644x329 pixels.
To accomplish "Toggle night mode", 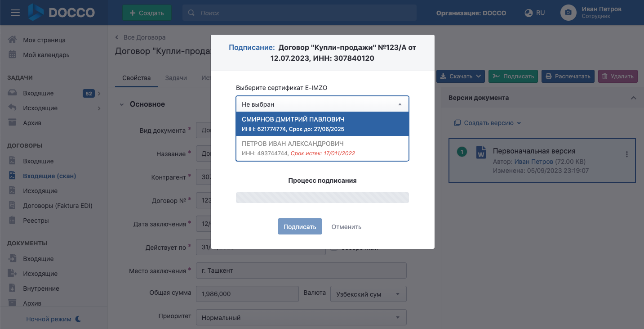I will point(54,319).
